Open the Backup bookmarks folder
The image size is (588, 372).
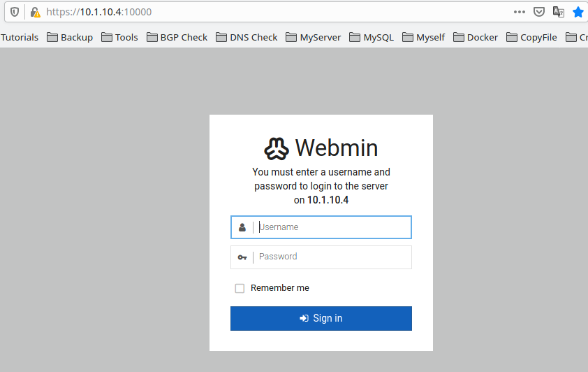coord(70,37)
